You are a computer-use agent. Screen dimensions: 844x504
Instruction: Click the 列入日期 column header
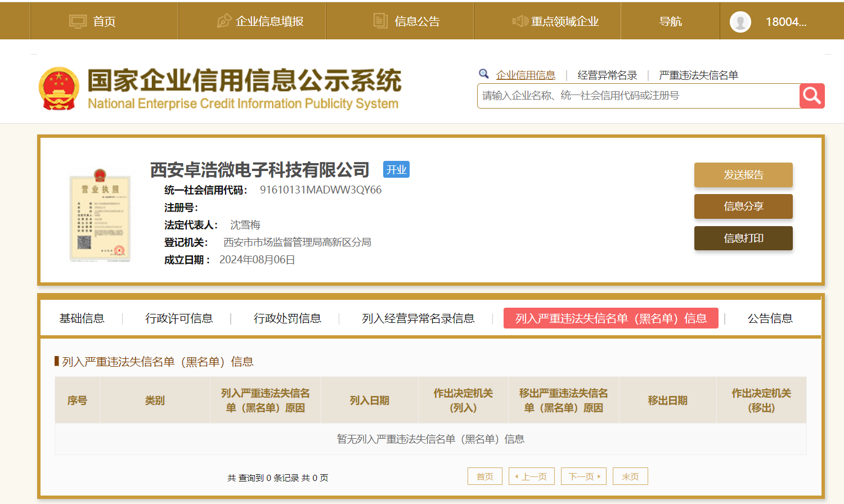coord(370,400)
